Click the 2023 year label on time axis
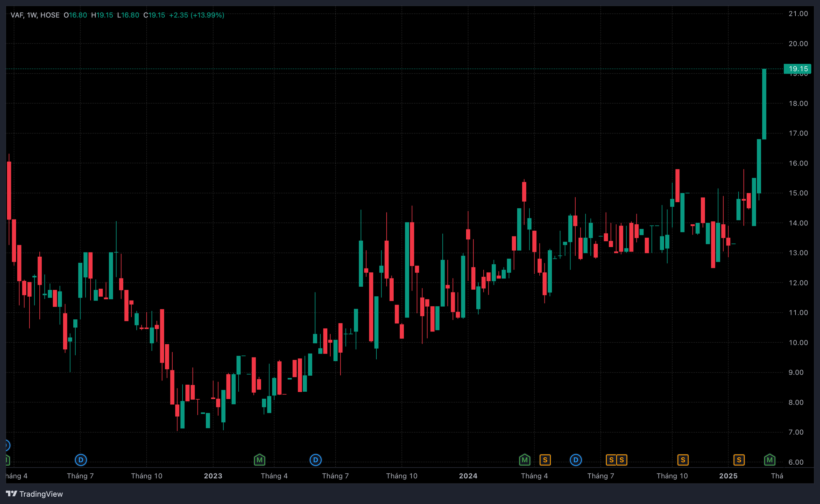The width and height of the screenshot is (820, 504). (213, 476)
